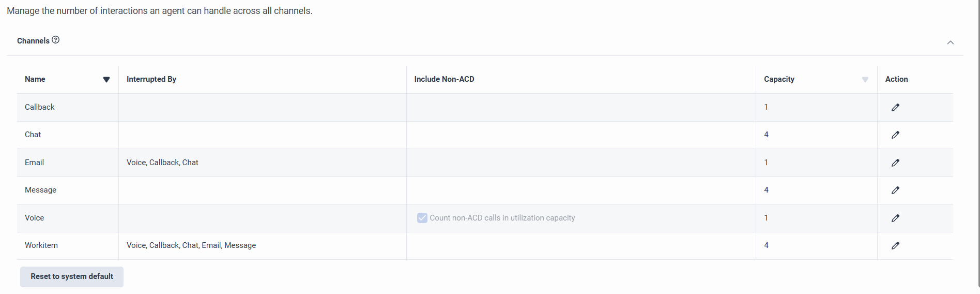Open the Channels help info icon
The image size is (980, 294).
(x=56, y=40)
